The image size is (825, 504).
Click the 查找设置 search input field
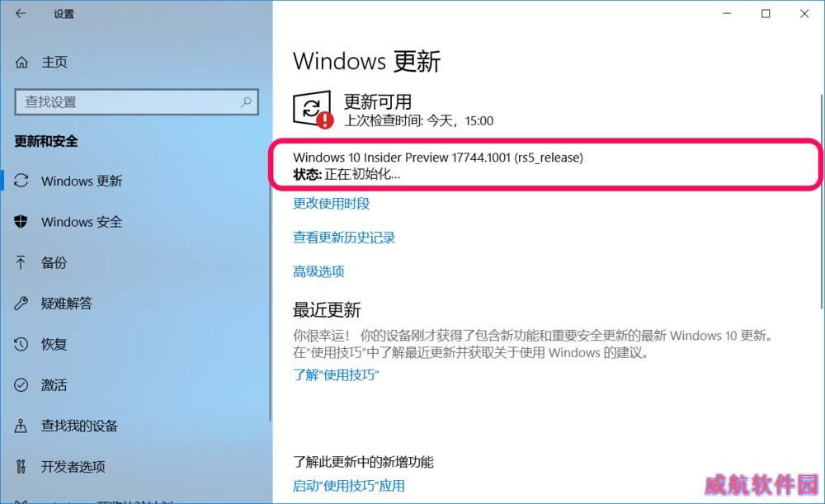[x=137, y=102]
